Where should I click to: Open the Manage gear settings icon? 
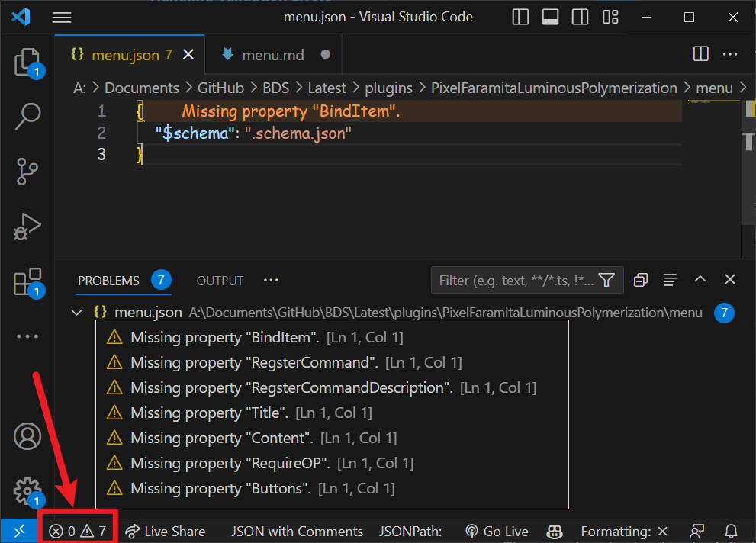point(27,489)
